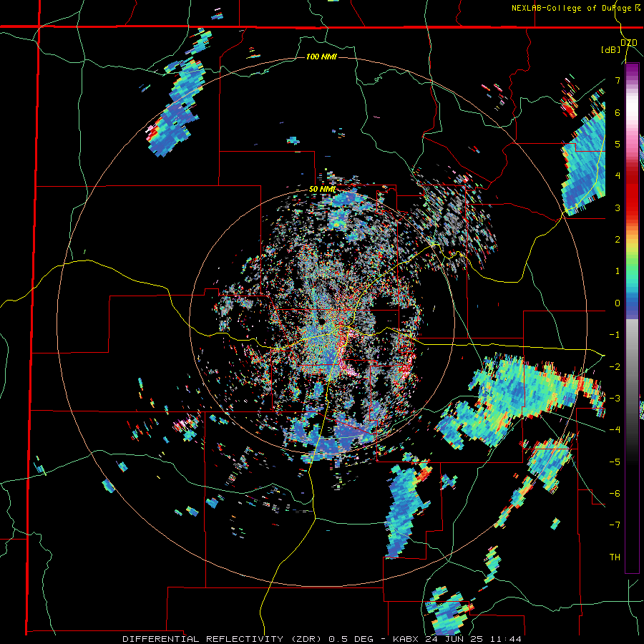Select the positive 7 dB scale value

pos(618,80)
